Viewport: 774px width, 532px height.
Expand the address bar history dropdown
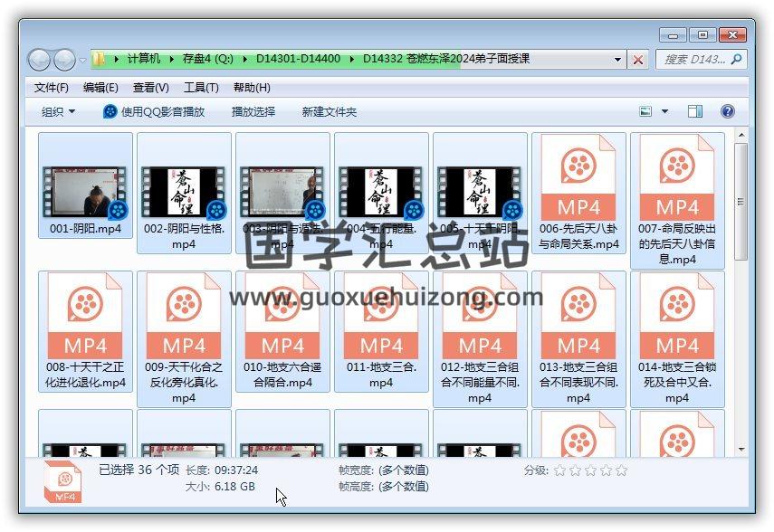[617, 59]
